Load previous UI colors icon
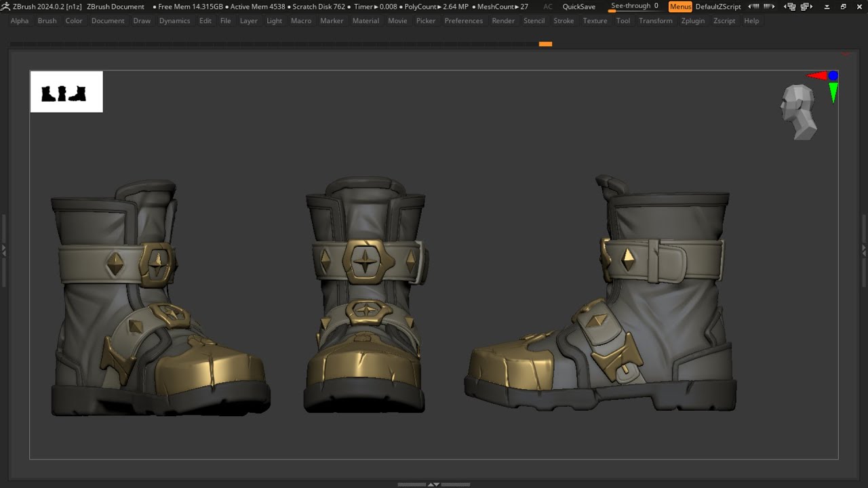Viewport: 868px width, 488px height. [x=753, y=7]
